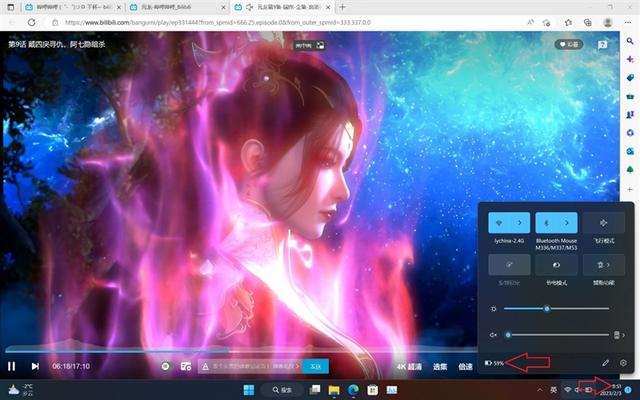Open Microsoft Edge from taskbar
640x400 pixels.
coord(353,390)
